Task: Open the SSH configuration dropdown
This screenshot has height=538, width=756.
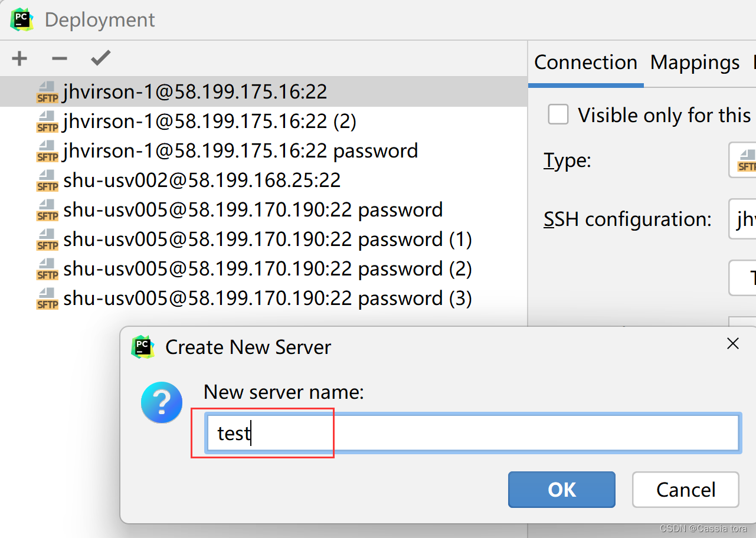Action: [x=742, y=219]
